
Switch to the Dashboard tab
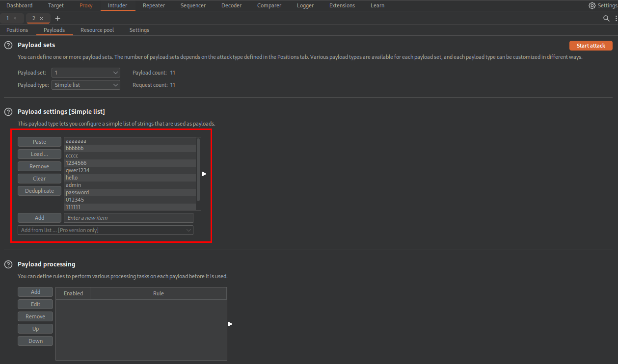pos(19,5)
